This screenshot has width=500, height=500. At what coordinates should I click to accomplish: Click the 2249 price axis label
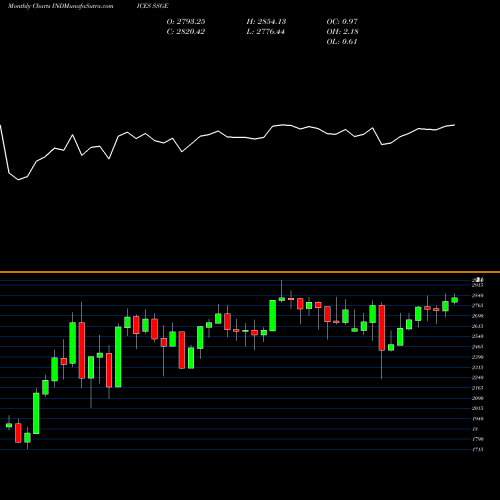click(x=477, y=378)
